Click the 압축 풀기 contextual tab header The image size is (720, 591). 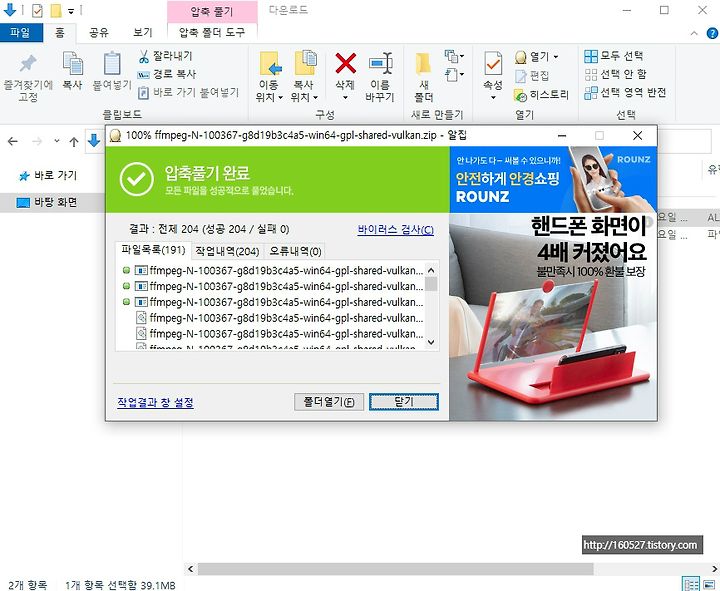coord(212,11)
